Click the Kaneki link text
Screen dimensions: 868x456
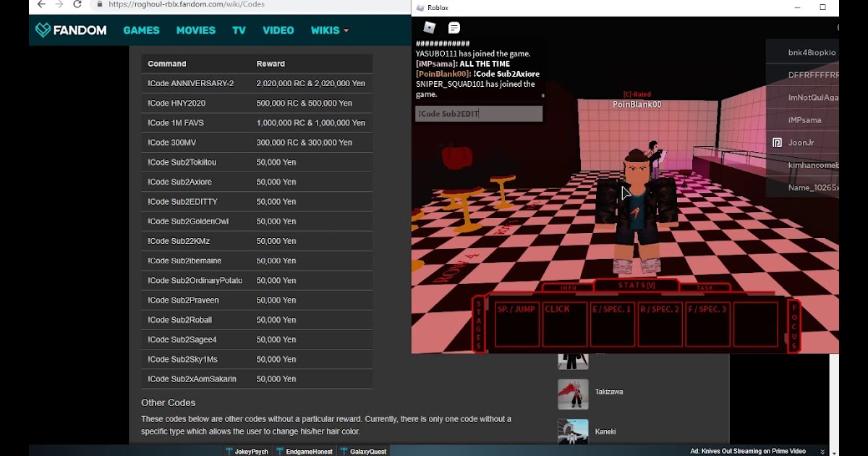605,431
